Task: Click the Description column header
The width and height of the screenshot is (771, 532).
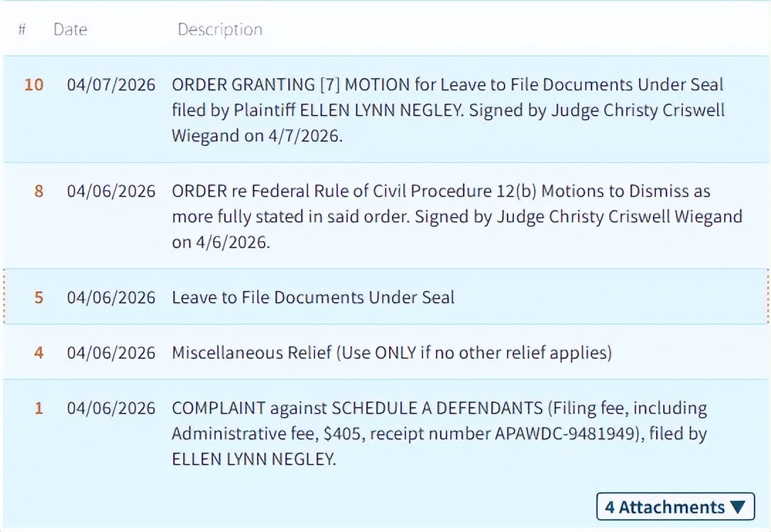Action: click(x=219, y=30)
